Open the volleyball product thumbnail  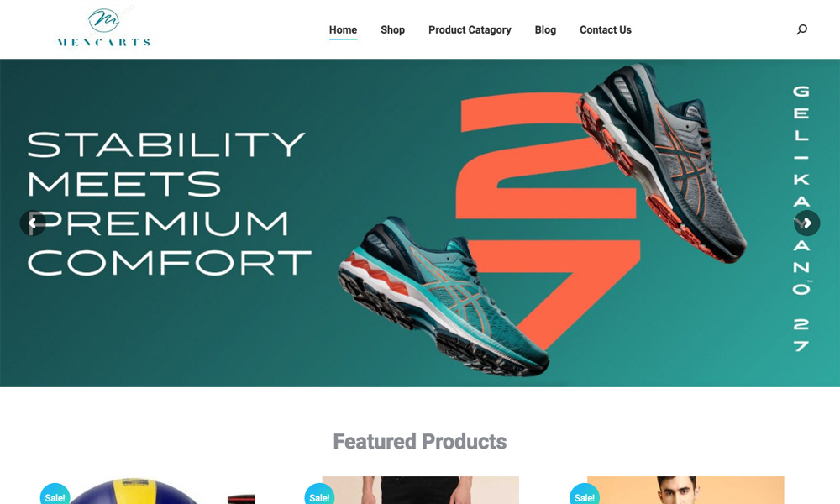point(155,491)
